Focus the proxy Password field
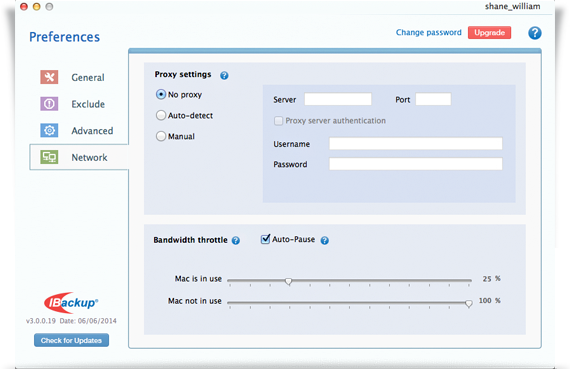 click(x=416, y=164)
